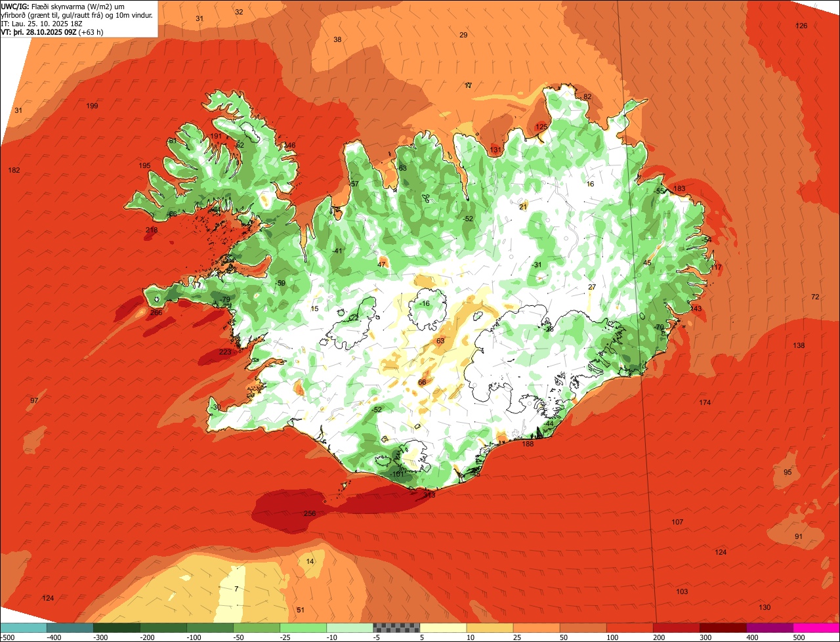The image size is (840, 642).
Task: Click the -41 value in northwest Iceland
Action: point(337,251)
